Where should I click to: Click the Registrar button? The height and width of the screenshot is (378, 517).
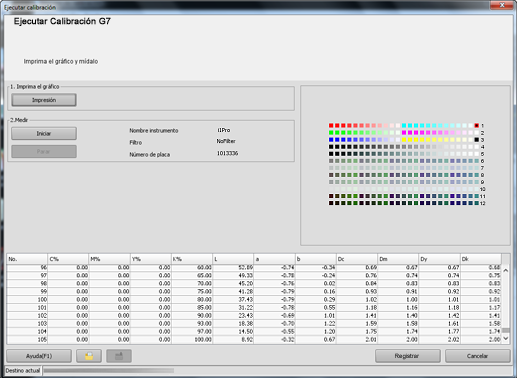pyautogui.click(x=408, y=356)
